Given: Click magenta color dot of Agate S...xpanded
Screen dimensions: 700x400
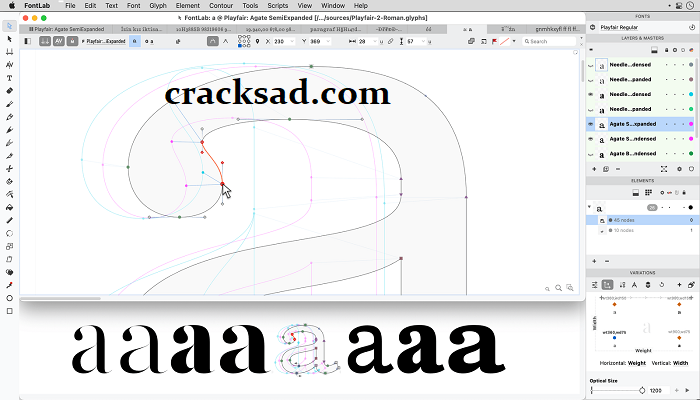Looking at the screenshot, I should pos(691,124).
